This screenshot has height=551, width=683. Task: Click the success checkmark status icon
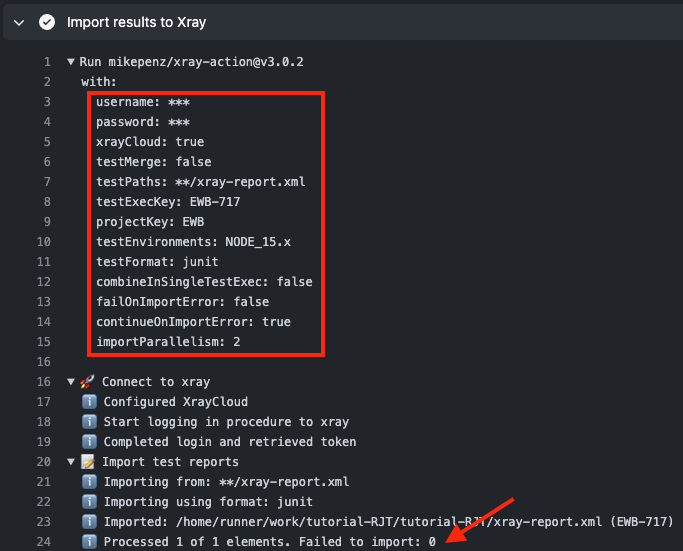pos(47,22)
